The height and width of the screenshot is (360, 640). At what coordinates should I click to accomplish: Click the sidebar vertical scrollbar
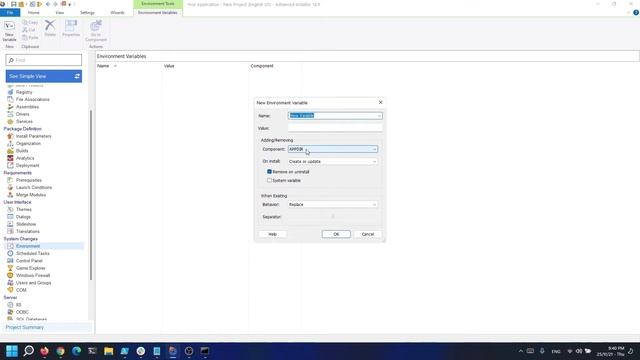[x=91, y=195]
